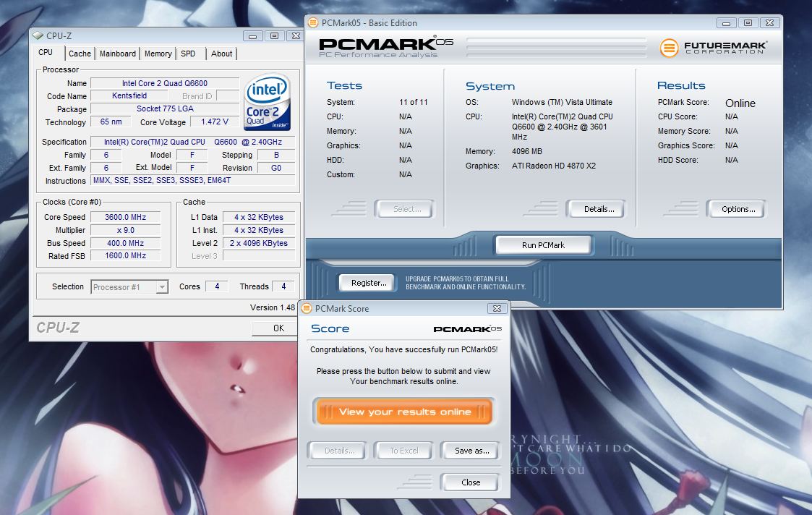812x515 pixels.
Task: Switch to the Memory tab
Action: click(158, 54)
